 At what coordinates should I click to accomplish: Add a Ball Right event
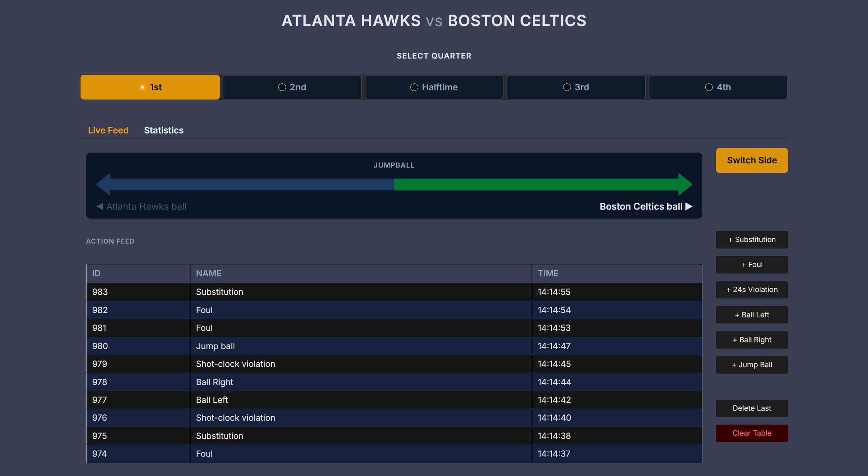click(752, 340)
